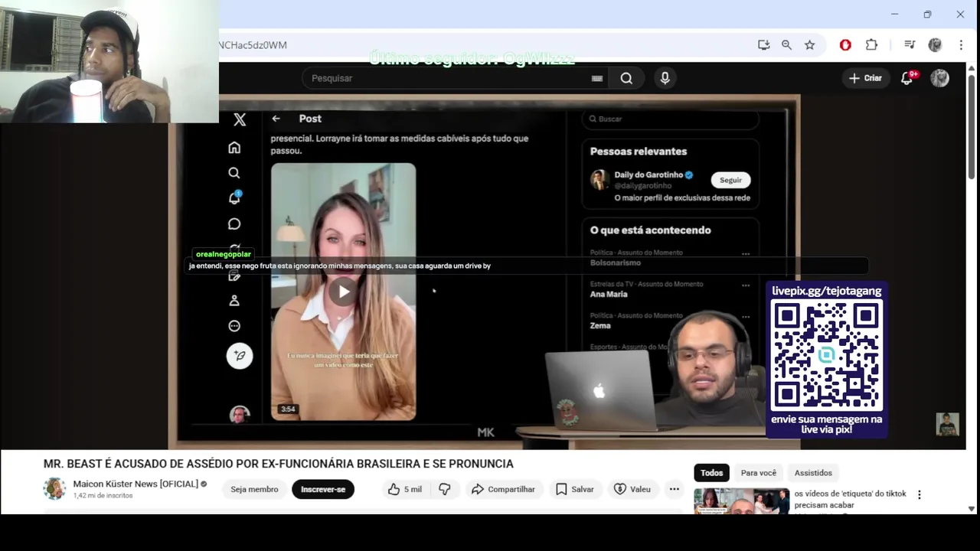Click the small channel watermark thumbnail on video

click(x=947, y=425)
